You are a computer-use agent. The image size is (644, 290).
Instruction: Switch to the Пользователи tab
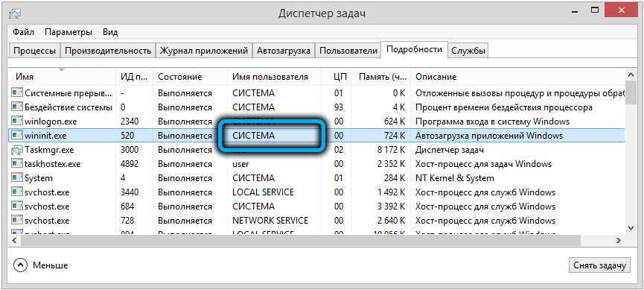point(348,51)
